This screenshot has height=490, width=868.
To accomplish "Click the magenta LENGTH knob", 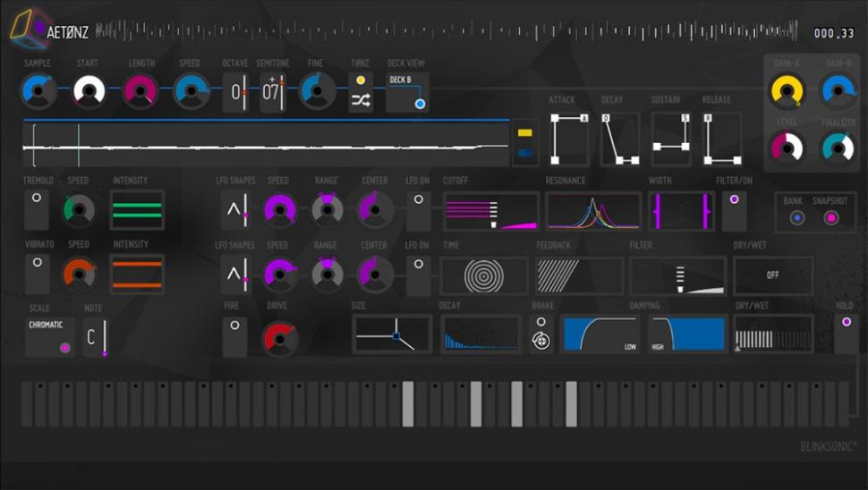I will tap(140, 90).
